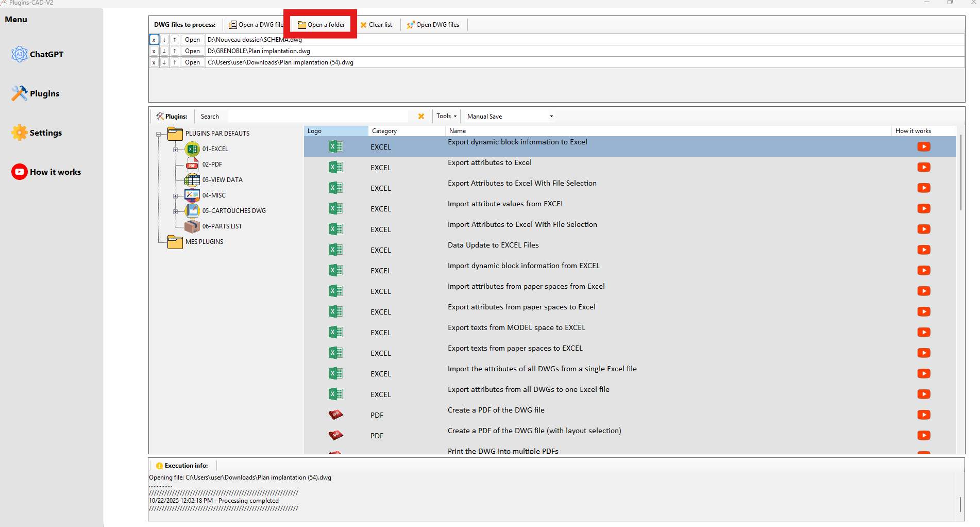Click into the plugin Search field
Image resolution: width=980 pixels, height=527 pixels.
(317, 117)
